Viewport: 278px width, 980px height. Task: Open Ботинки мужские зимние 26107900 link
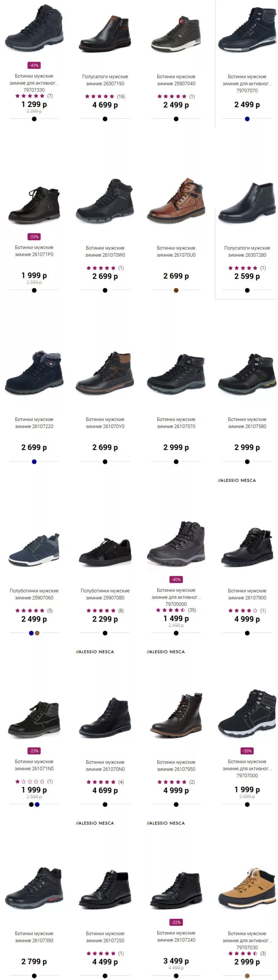[x=247, y=594]
